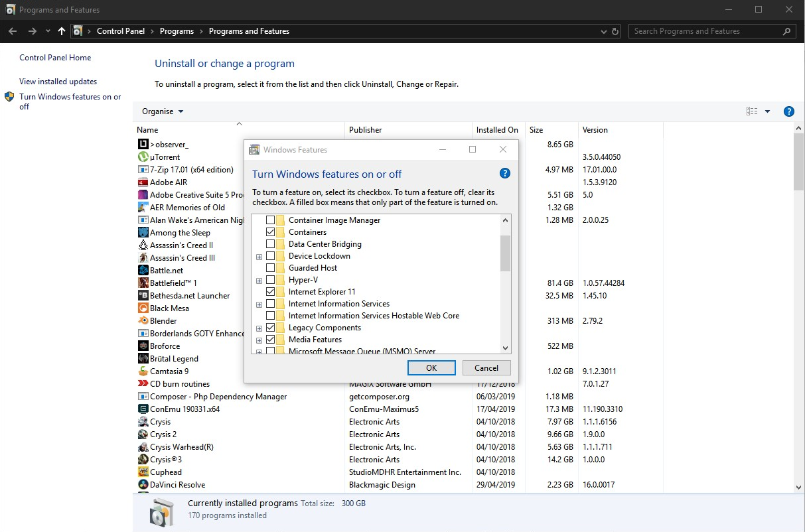Click the ConEmu 190331.x64 icon

click(x=143, y=409)
